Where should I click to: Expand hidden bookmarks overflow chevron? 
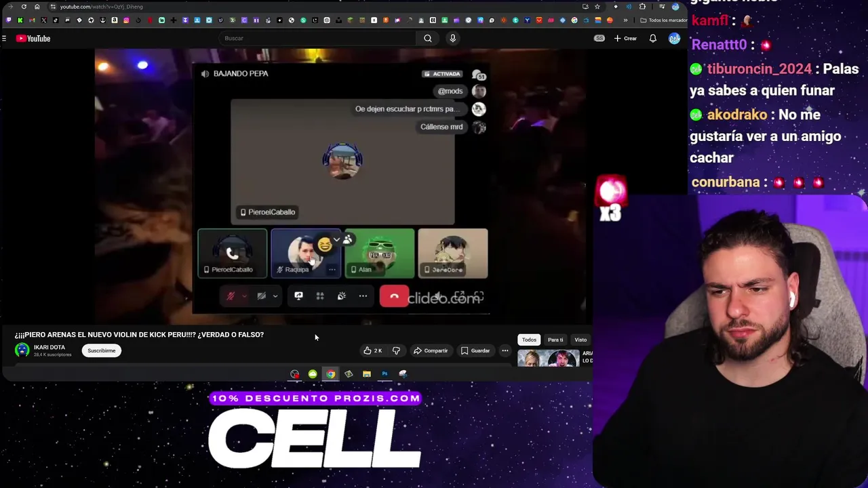(x=625, y=20)
